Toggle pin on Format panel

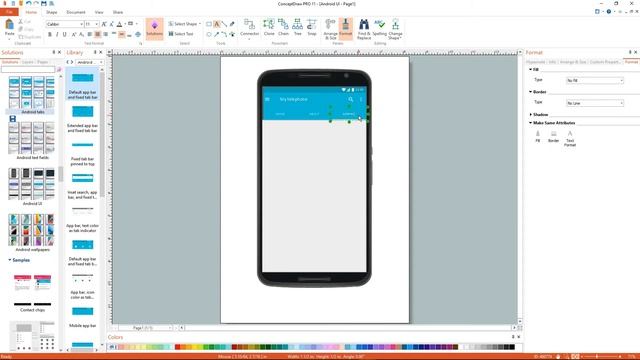point(630,52)
